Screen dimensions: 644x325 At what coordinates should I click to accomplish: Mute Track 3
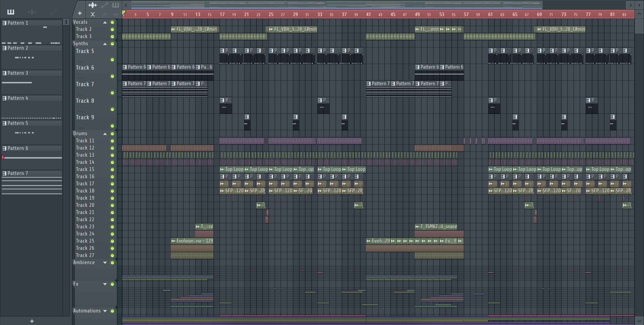(112, 36)
